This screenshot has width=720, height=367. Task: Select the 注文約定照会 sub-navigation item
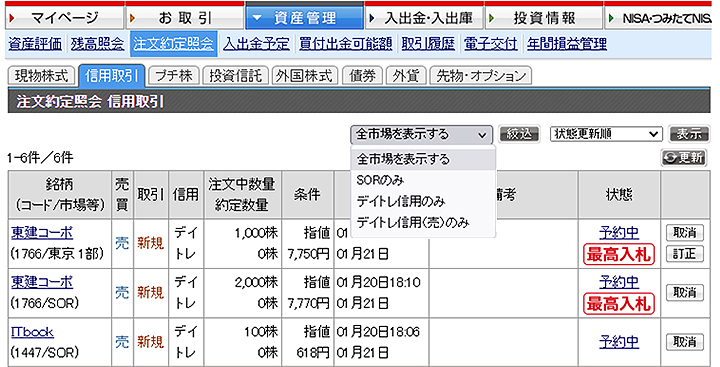tap(174, 44)
